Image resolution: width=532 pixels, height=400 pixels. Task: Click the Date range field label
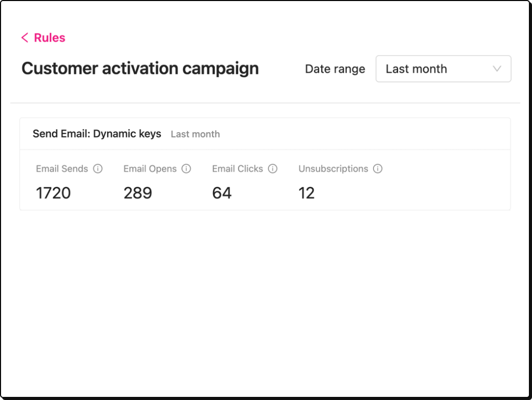pos(335,69)
